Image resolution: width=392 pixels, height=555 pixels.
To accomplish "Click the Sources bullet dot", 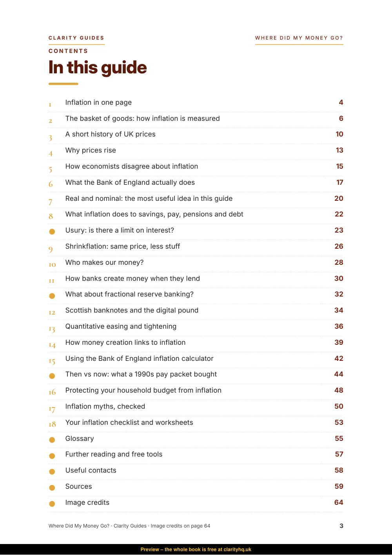I will coord(52,488).
